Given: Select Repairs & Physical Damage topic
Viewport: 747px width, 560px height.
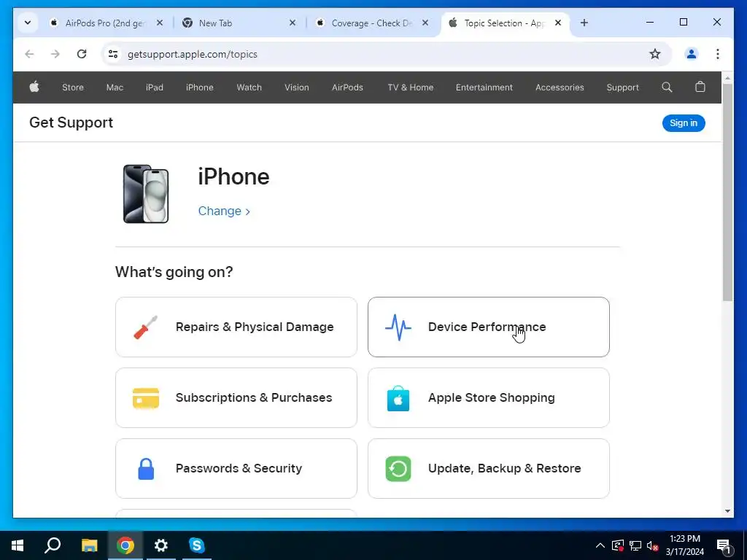Looking at the screenshot, I should click(236, 327).
